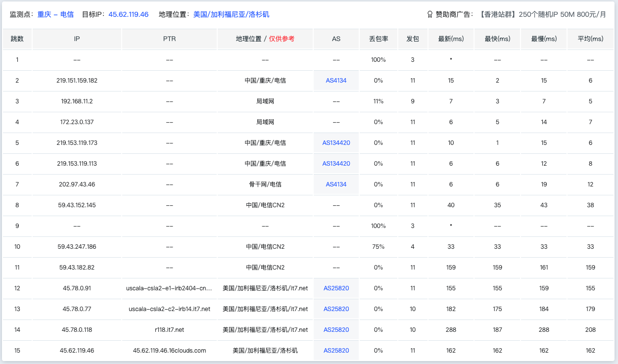Click PTR r118.it7.net in hop 14

pyautogui.click(x=169, y=329)
